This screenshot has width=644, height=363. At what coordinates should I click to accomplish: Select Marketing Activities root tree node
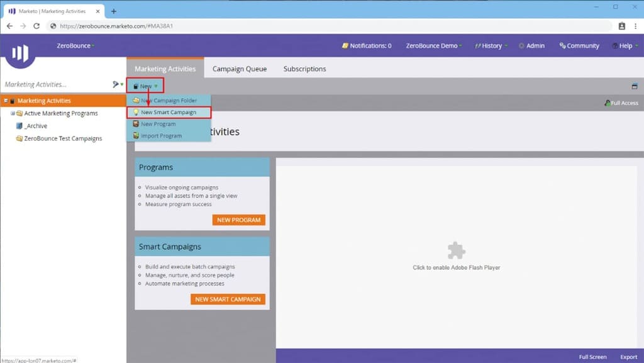(x=44, y=101)
